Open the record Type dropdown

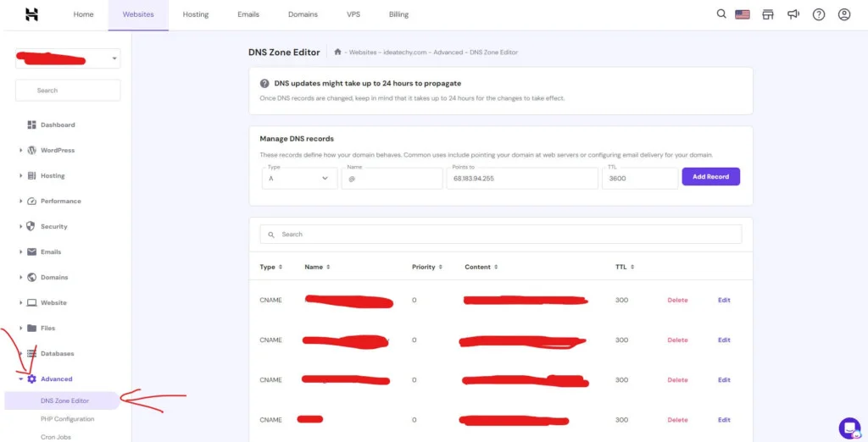coord(299,178)
